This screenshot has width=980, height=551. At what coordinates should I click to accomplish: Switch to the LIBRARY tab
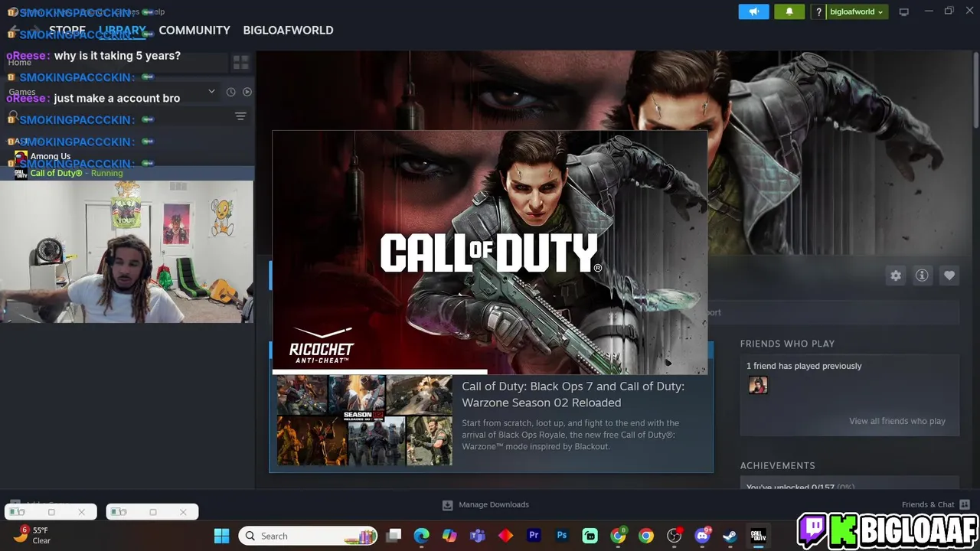pyautogui.click(x=122, y=30)
